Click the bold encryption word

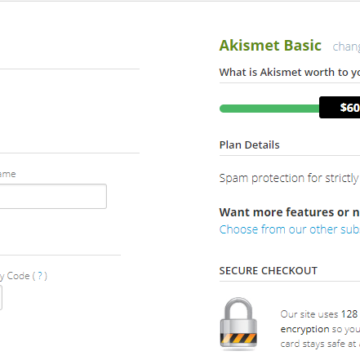click(x=305, y=329)
